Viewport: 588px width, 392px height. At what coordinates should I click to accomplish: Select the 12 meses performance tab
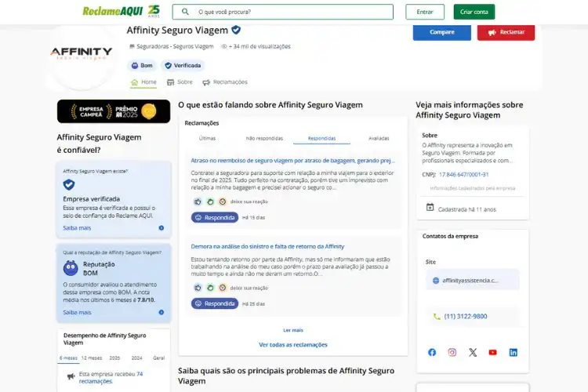click(92, 358)
